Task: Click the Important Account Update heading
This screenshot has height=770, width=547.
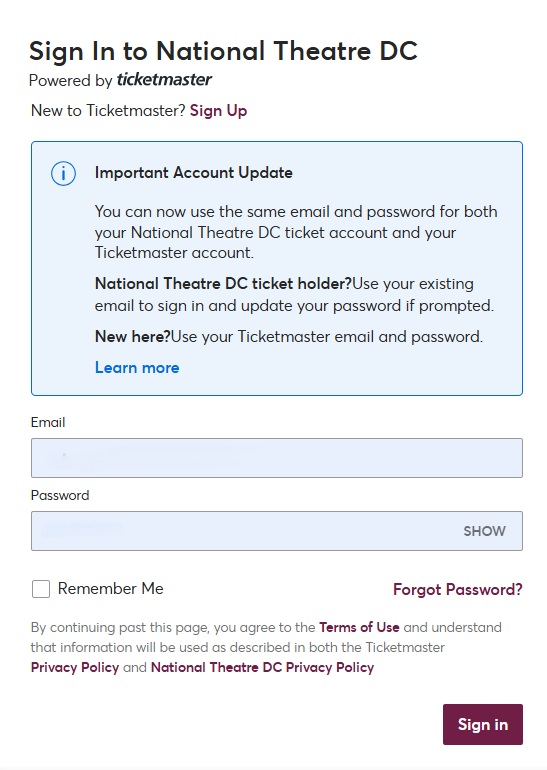Action: click(193, 172)
